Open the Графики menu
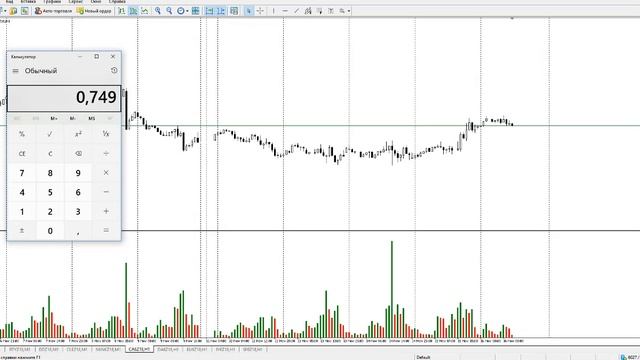Screen dimensions: 640x360 (x=52, y=2)
